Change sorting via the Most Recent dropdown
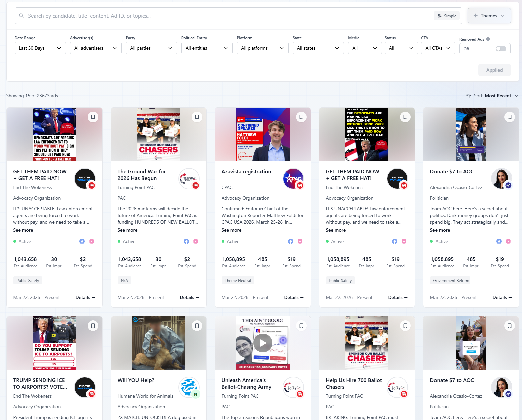Viewport: 522px width, 420px height. coord(500,96)
